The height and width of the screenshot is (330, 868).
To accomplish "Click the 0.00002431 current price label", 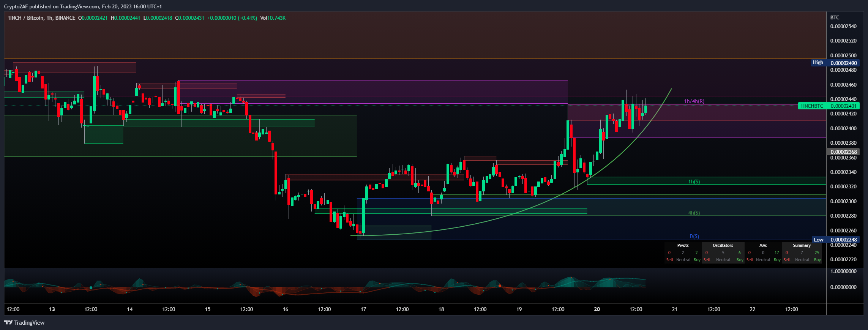I will (844, 106).
